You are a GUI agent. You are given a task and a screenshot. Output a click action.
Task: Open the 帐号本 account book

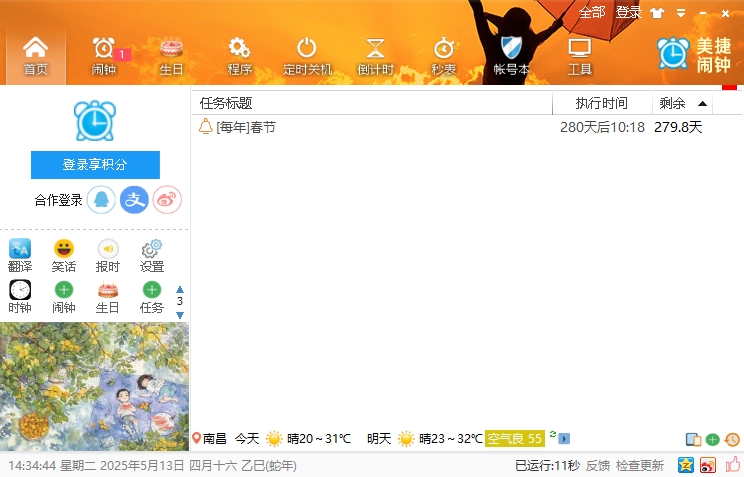[x=512, y=56]
